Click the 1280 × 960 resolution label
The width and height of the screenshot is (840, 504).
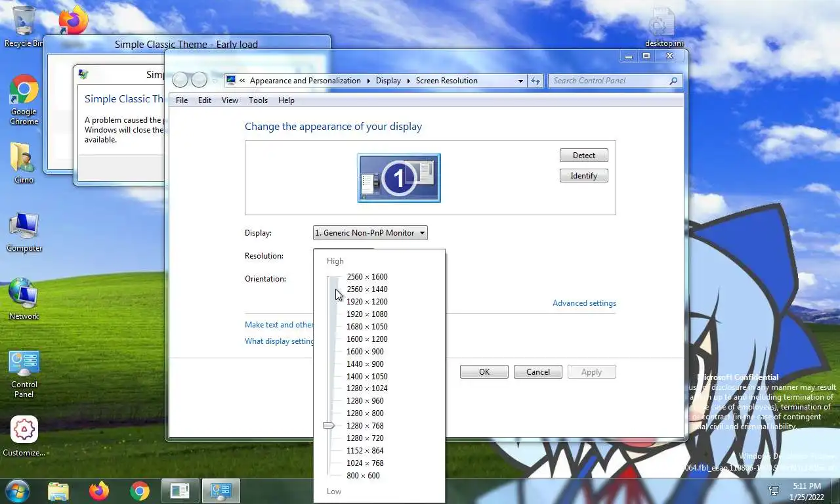click(x=365, y=401)
